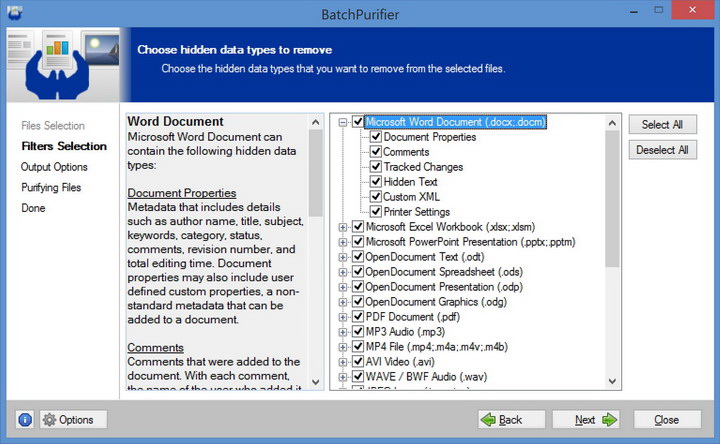Select Filters Selection step

pyautogui.click(x=64, y=146)
